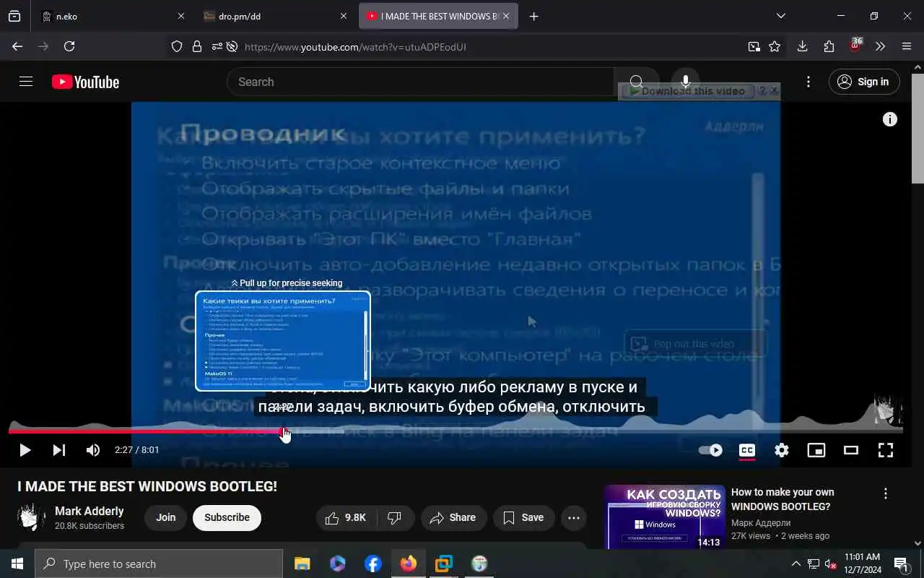This screenshot has height=578, width=924.
Task: Show hidden system tray icons
Action: point(796,564)
